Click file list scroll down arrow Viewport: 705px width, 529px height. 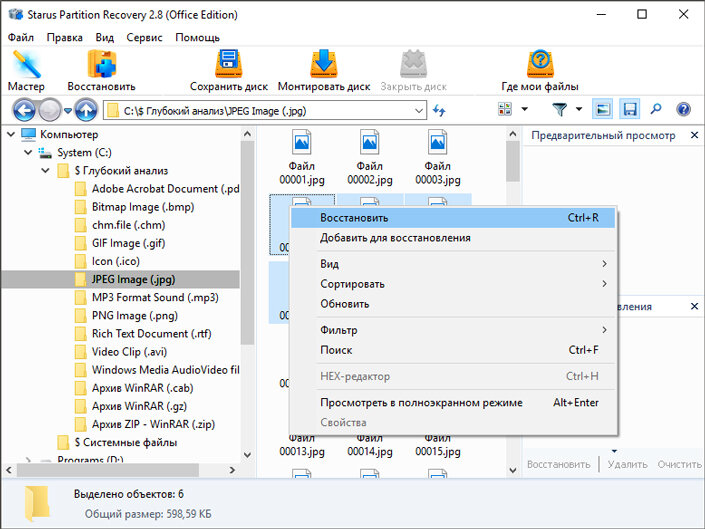point(513,470)
